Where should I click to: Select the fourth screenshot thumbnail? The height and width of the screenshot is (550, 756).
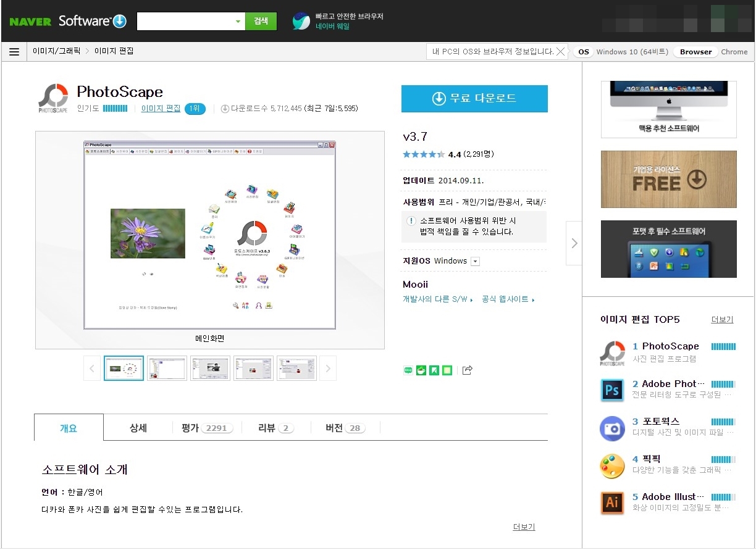(253, 369)
